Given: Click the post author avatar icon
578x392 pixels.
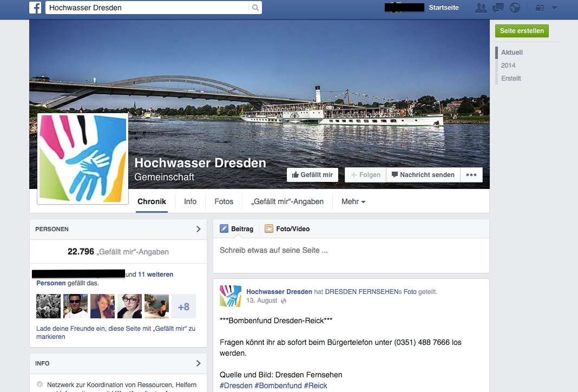Looking at the screenshot, I should (x=231, y=296).
